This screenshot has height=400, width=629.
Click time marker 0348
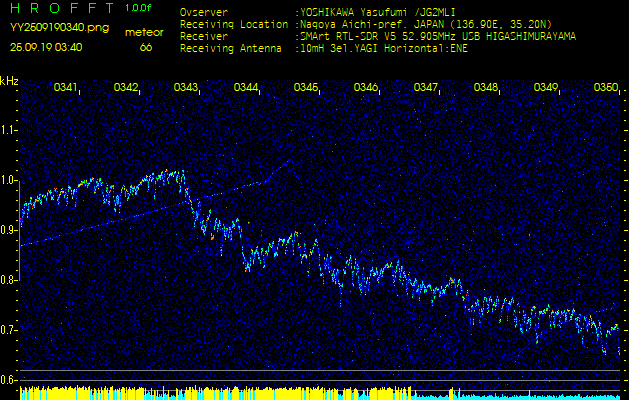tap(486, 87)
